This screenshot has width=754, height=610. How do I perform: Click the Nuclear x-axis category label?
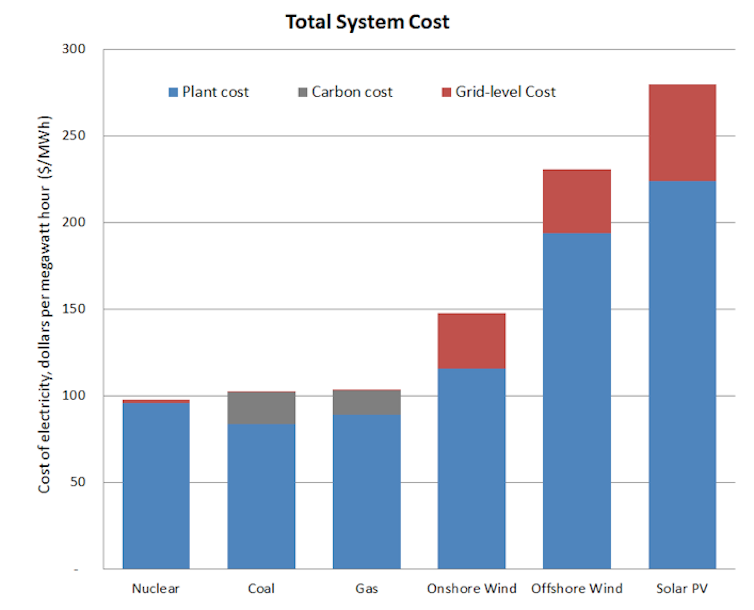[156, 588]
